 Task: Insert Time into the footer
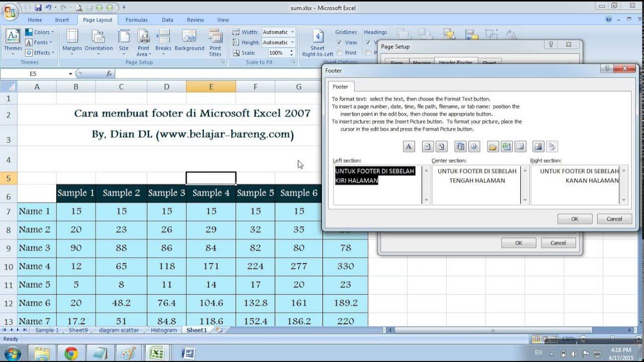(474, 147)
